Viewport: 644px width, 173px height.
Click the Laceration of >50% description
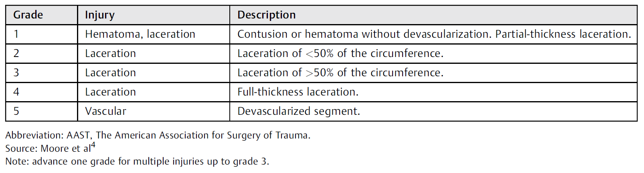pyautogui.click(x=340, y=73)
